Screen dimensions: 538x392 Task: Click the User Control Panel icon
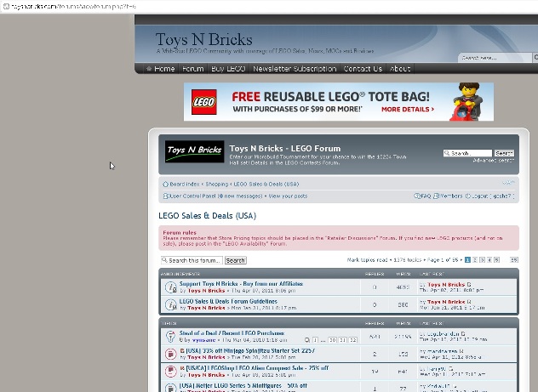(165, 196)
